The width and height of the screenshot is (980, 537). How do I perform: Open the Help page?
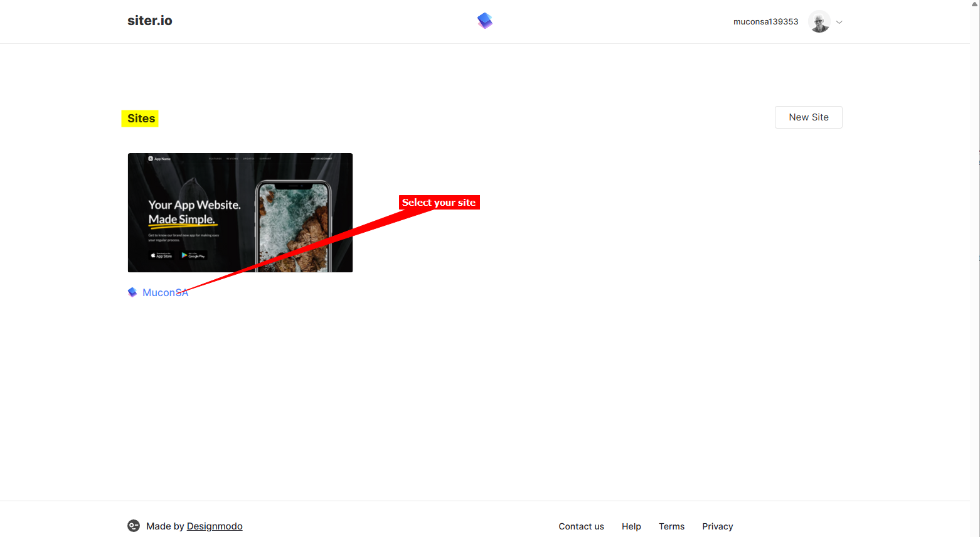[631, 526]
